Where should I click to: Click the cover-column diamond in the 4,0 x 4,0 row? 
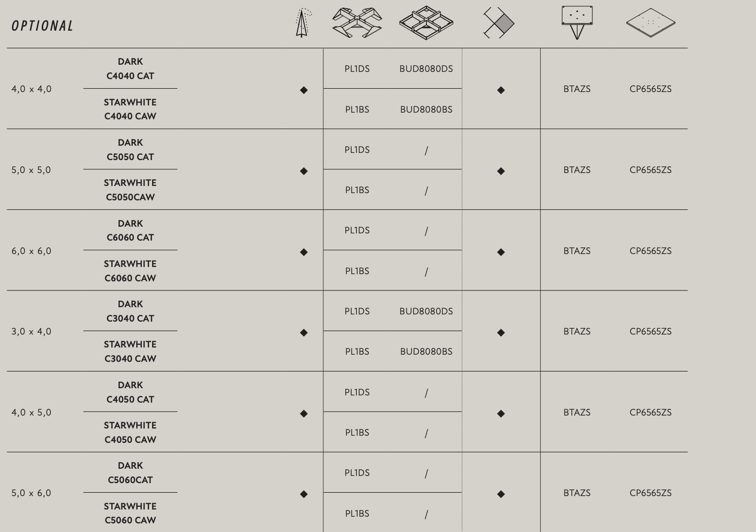pos(304,90)
